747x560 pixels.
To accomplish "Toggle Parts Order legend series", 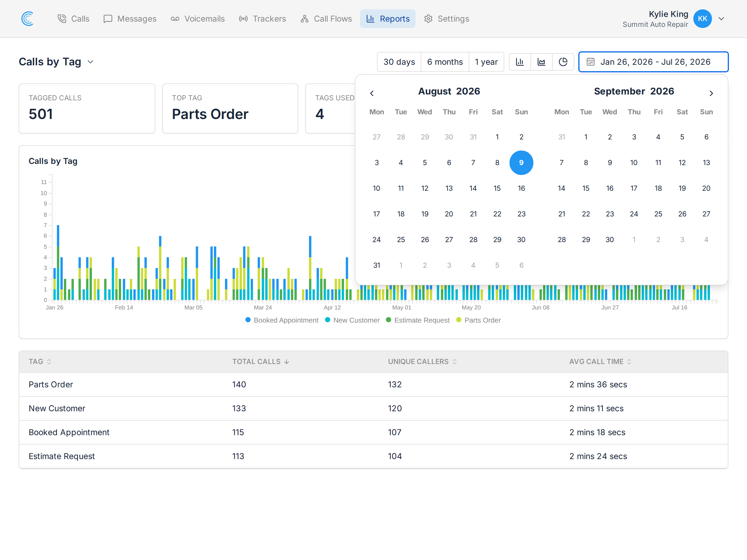I will click(x=478, y=320).
